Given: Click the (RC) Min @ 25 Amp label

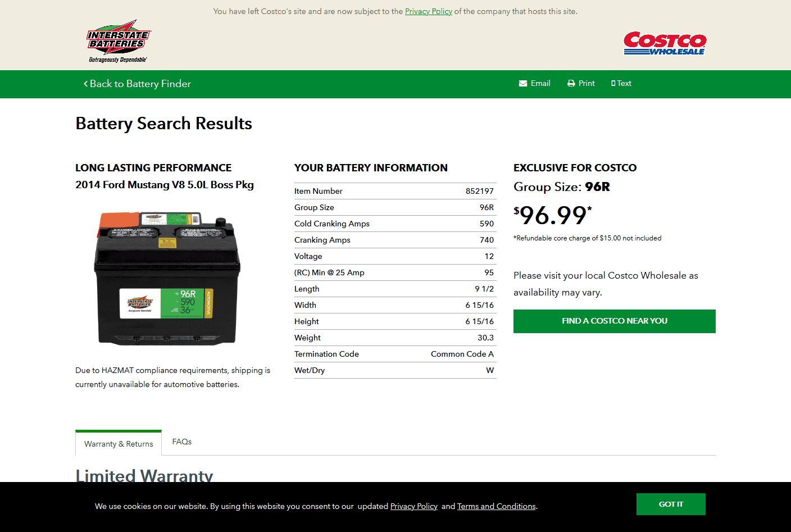Looking at the screenshot, I should pyautogui.click(x=329, y=272).
